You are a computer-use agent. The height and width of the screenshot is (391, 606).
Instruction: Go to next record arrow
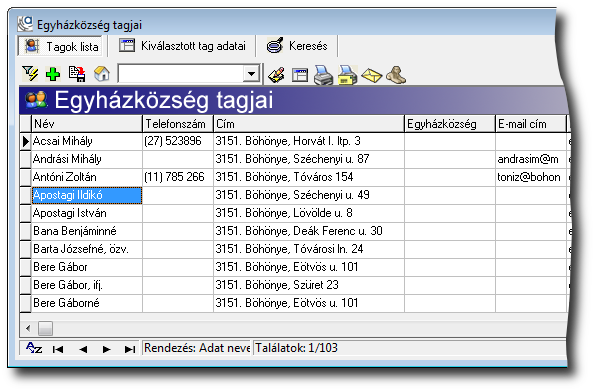pyautogui.click(x=107, y=349)
